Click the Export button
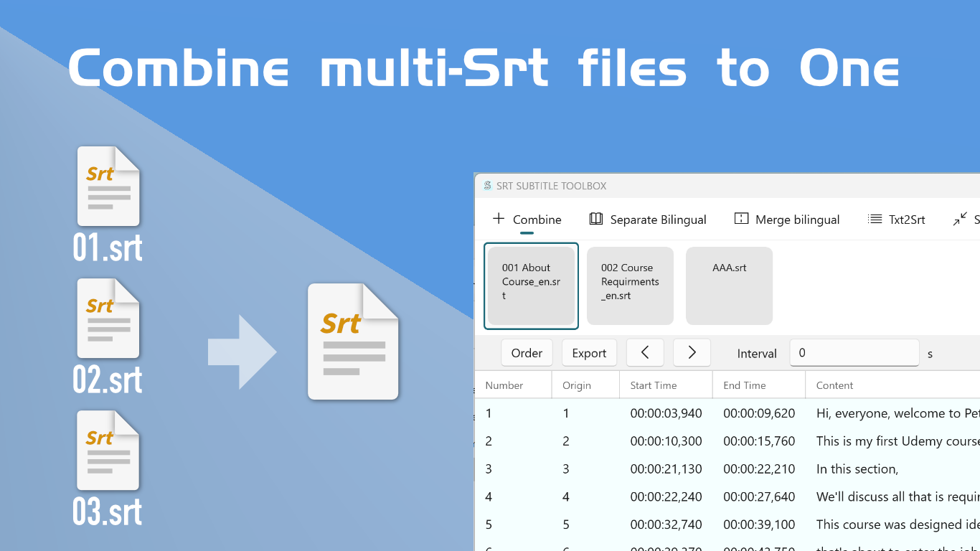This screenshot has height=551, width=980. coord(589,353)
